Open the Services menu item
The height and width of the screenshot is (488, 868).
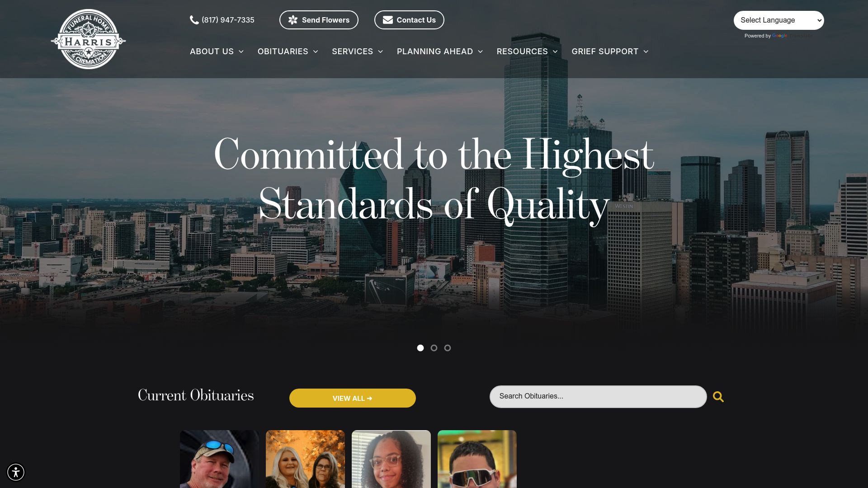tap(358, 52)
